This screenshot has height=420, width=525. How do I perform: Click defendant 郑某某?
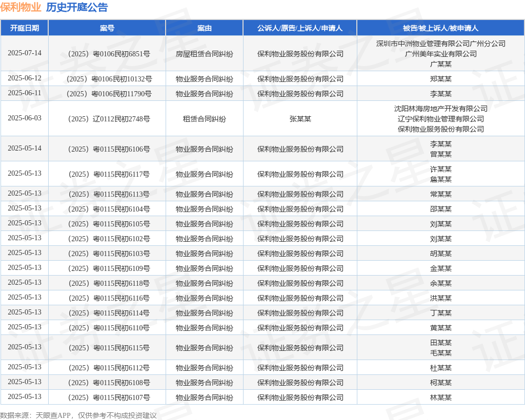pos(440,79)
